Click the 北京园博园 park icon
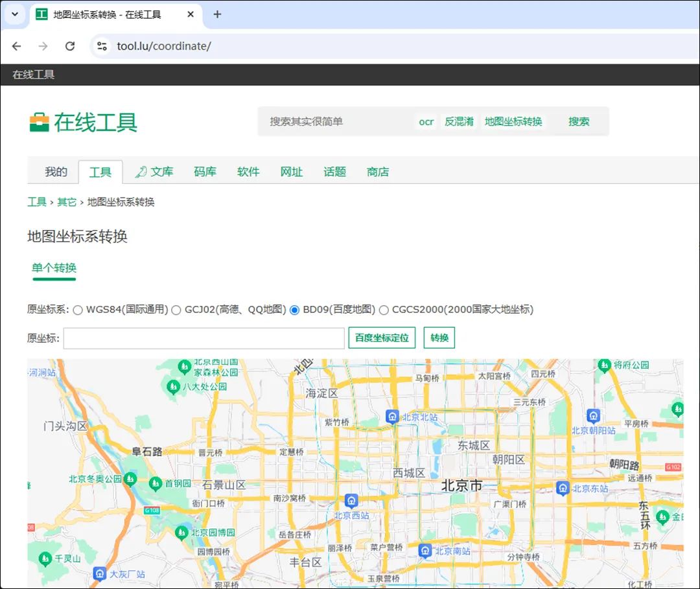The width and height of the screenshot is (700, 589). pyautogui.click(x=181, y=533)
